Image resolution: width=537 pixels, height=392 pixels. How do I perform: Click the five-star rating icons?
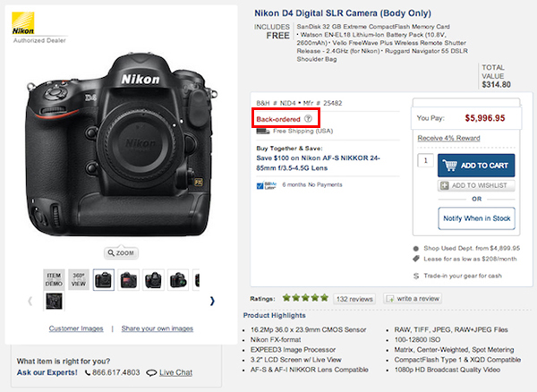pyautogui.click(x=305, y=298)
